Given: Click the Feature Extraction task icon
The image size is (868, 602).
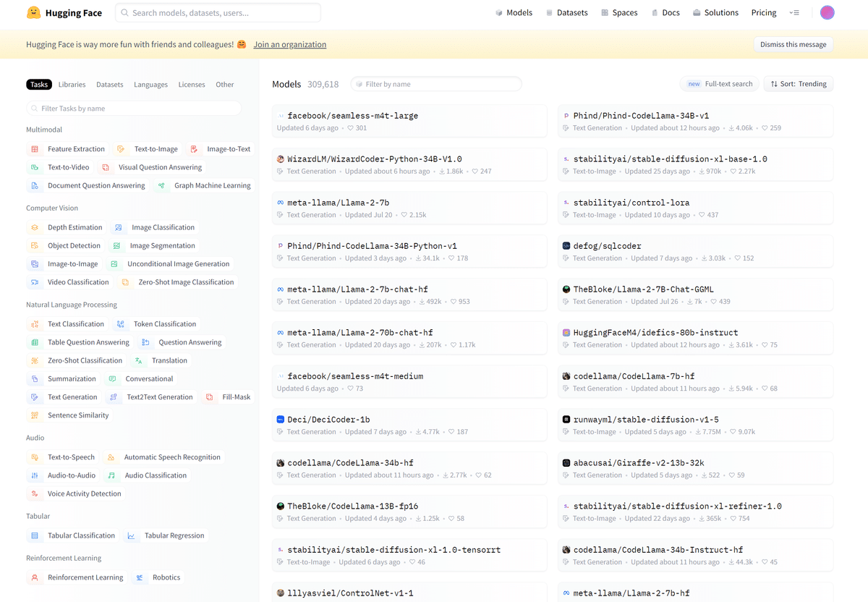Looking at the screenshot, I should 35,149.
